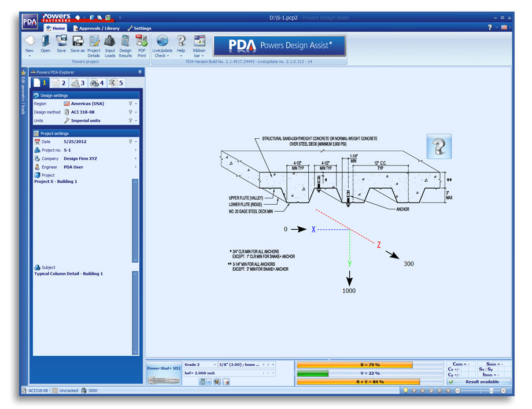Screen dimensions: 532x409
Task: Open a project file with Open icon
Action: click(46, 42)
